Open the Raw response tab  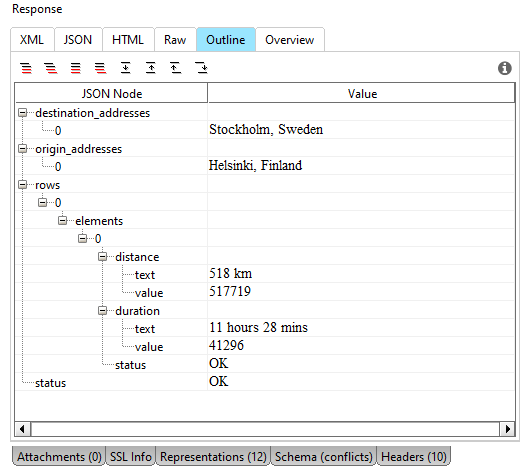[x=175, y=40]
